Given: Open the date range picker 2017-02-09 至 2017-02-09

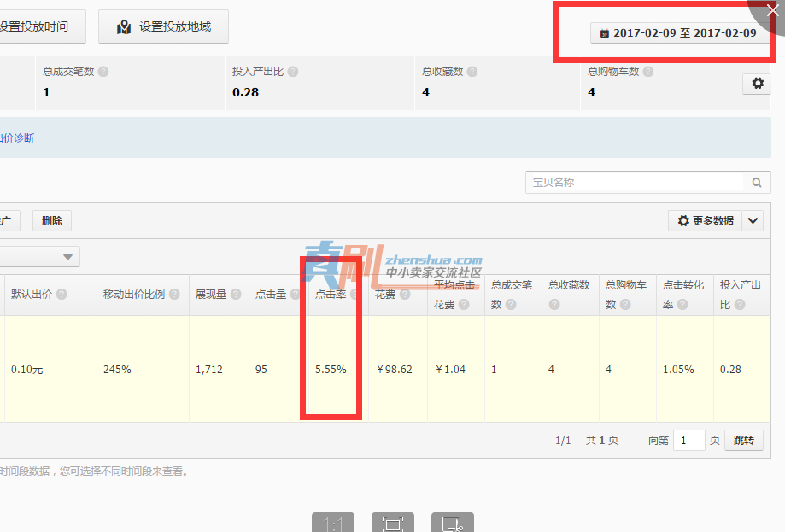Looking at the screenshot, I should pos(680,33).
